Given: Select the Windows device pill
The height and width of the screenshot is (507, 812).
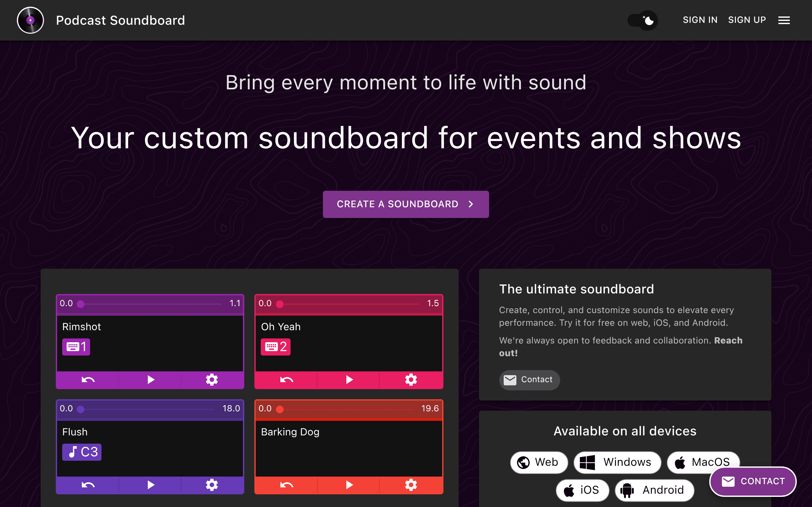Looking at the screenshot, I should 617,462.
